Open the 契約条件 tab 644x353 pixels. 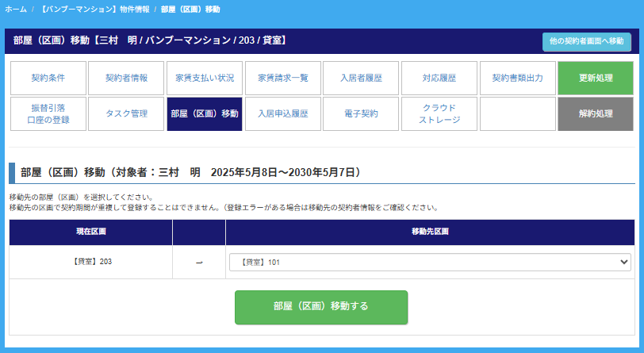48,78
